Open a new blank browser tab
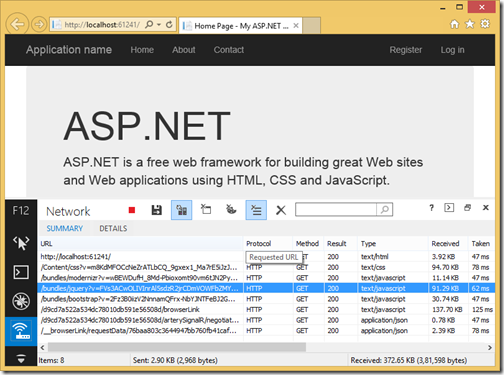 point(311,25)
